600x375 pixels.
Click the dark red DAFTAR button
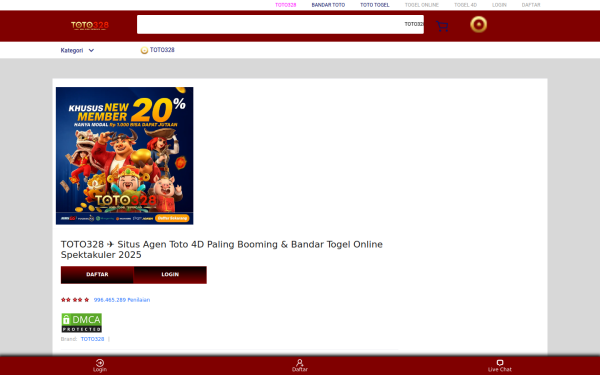pyautogui.click(x=97, y=275)
